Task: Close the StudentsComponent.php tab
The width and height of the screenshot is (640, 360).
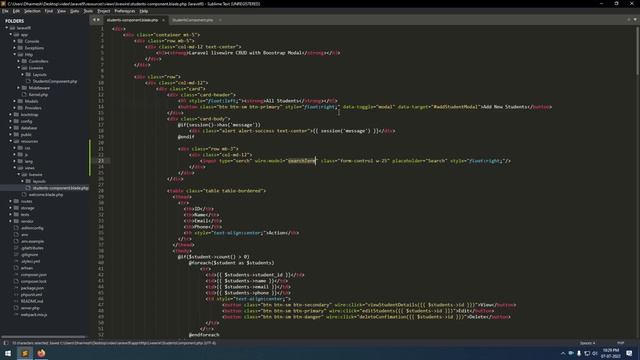Action: point(220,20)
